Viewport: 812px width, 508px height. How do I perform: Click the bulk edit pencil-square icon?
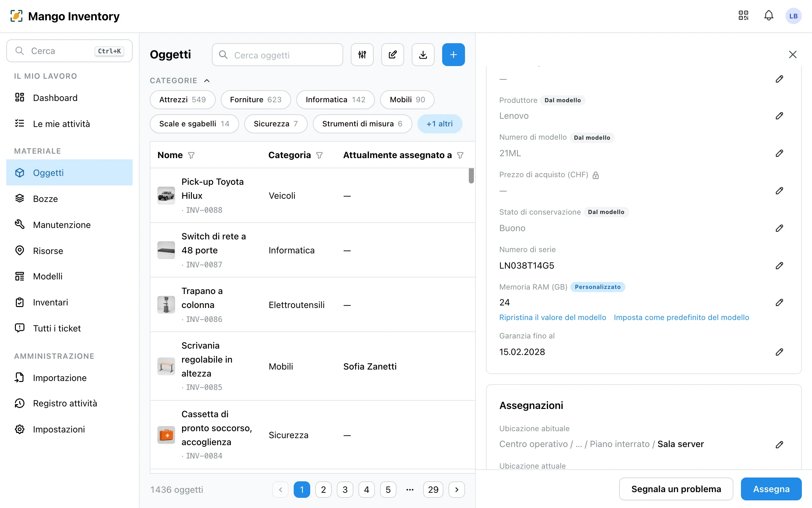click(393, 54)
